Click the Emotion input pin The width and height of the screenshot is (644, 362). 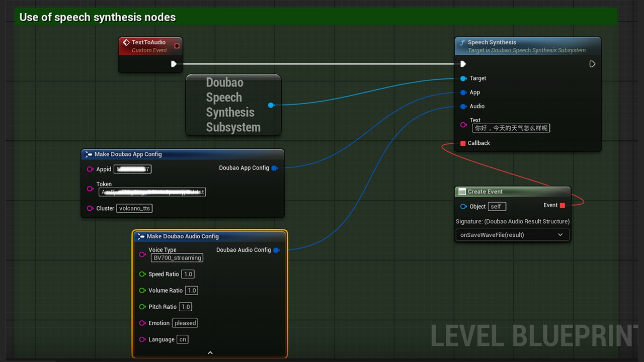point(142,323)
